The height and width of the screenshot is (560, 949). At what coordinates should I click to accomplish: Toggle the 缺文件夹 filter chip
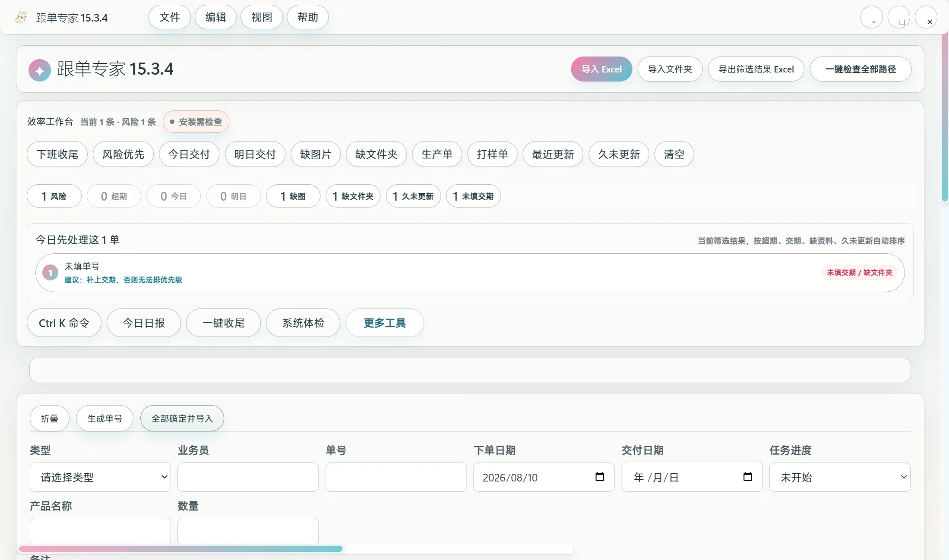click(x=376, y=154)
